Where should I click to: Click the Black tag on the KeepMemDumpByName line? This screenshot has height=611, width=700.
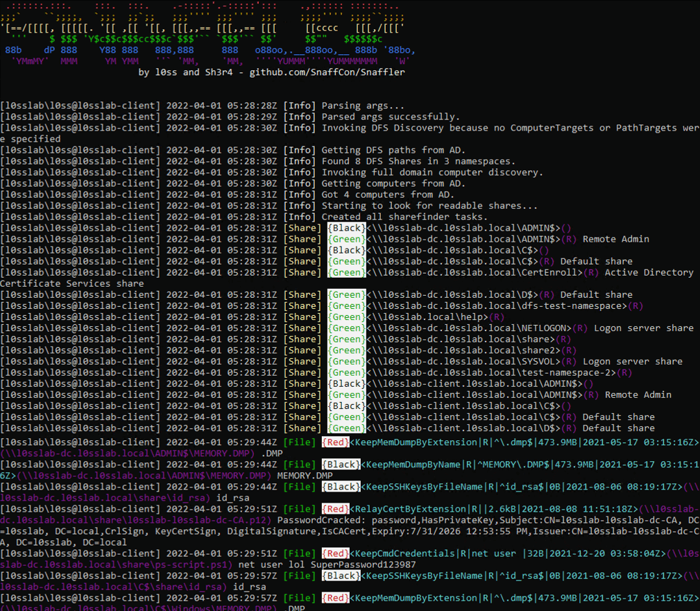(341, 464)
